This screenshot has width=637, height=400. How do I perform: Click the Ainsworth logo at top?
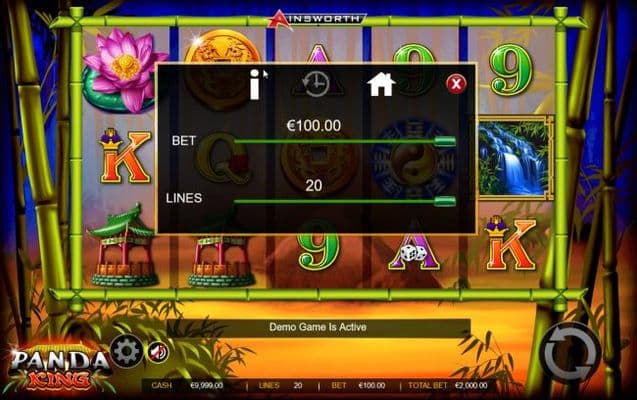[x=318, y=19]
